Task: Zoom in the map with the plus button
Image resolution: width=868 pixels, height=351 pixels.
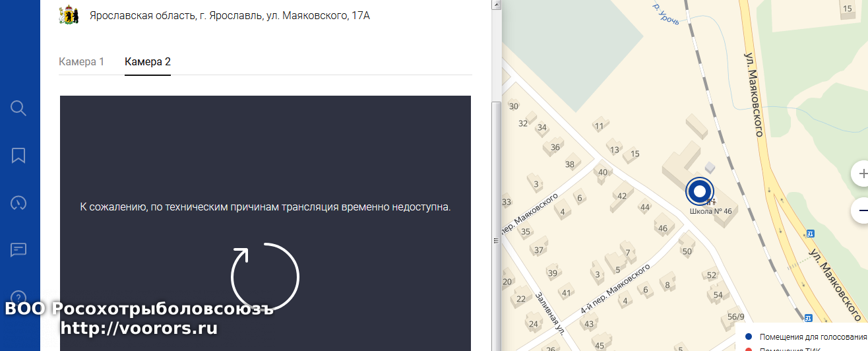Action: (861, 174)
